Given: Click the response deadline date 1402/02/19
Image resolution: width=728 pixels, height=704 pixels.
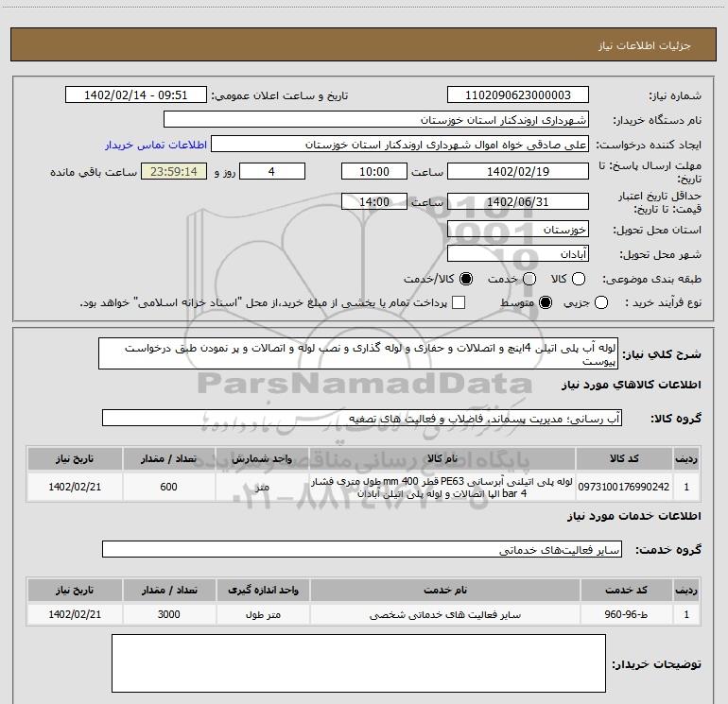Looking at the screenshot, I should tap(518, 171).
